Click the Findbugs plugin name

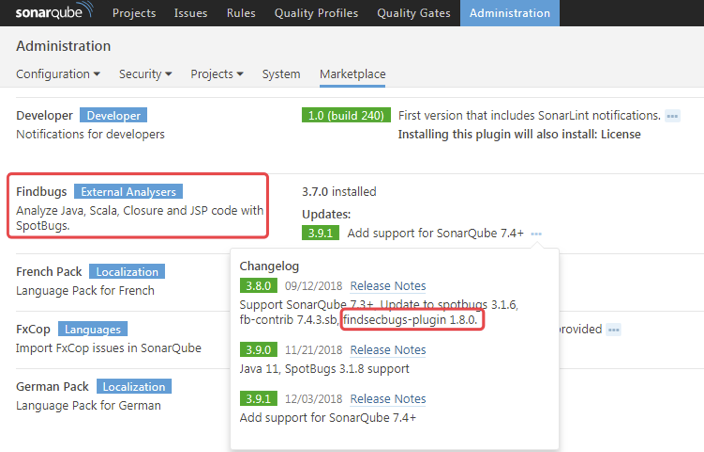(x=41, y=192)
